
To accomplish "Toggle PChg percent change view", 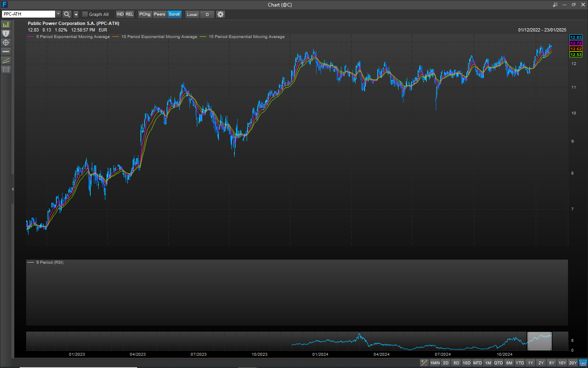I will [145, 14].
